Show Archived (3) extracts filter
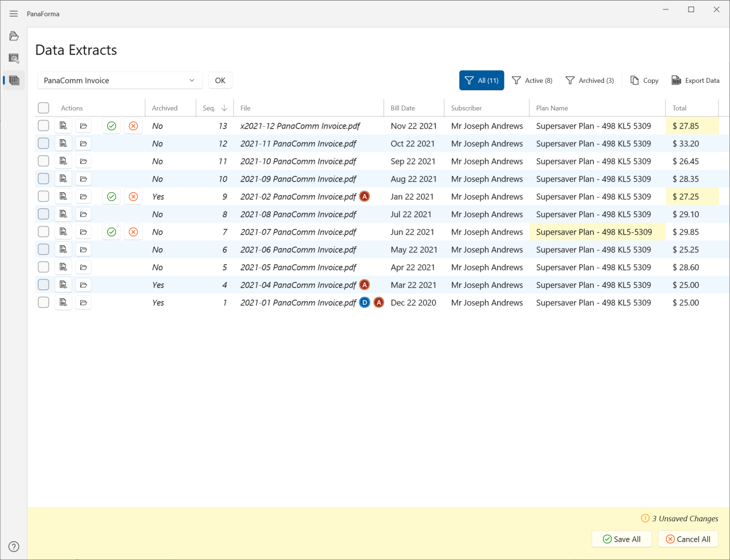 pos(590,81)
